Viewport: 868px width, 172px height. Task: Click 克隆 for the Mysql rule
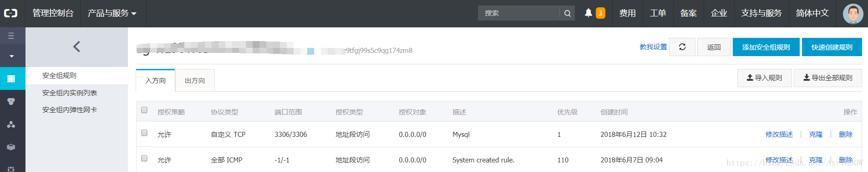click(816, 135)
